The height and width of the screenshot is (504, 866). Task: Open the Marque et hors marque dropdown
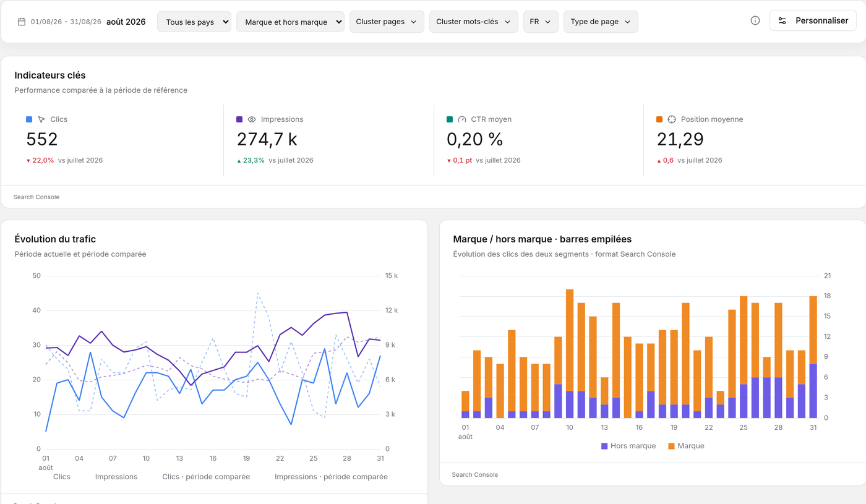pos(290,22)
